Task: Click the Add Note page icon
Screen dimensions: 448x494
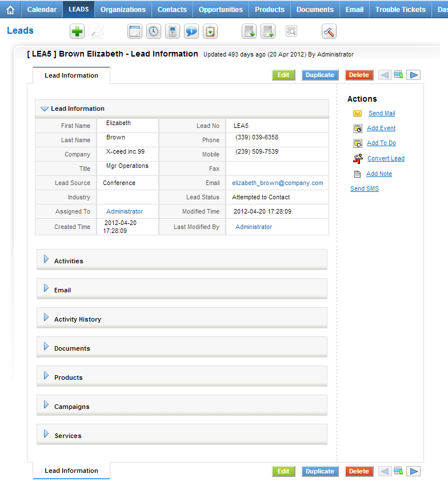Action: pyautogui.click(x=358, y=174)
